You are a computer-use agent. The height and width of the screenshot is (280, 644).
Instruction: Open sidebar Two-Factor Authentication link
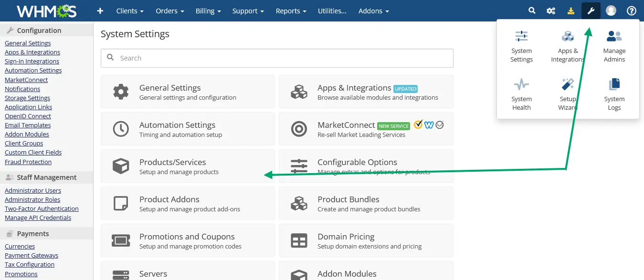point(42,209)
